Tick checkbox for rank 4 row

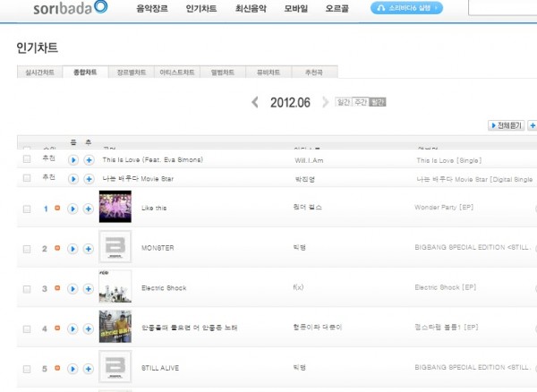[27, 329]
